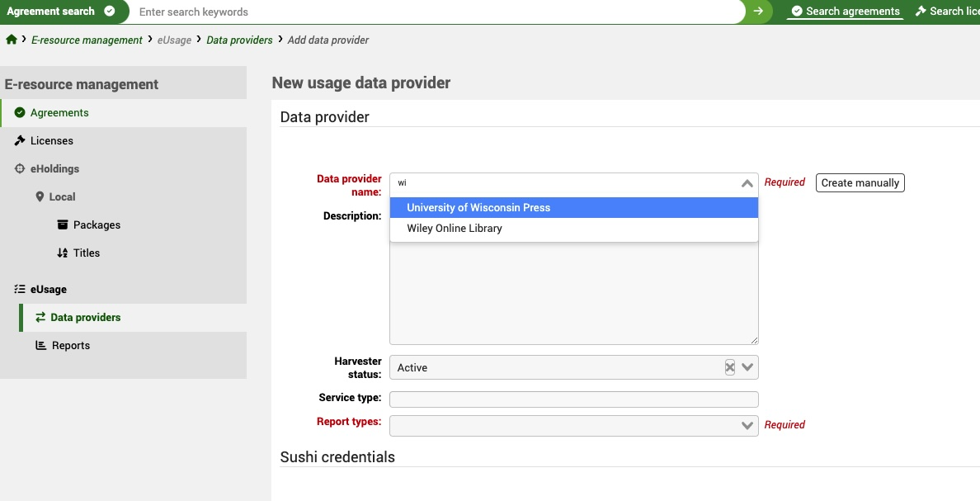Click the Create manually button
The height and width of the screenshot is (501, 980).
tap(860, 182)
